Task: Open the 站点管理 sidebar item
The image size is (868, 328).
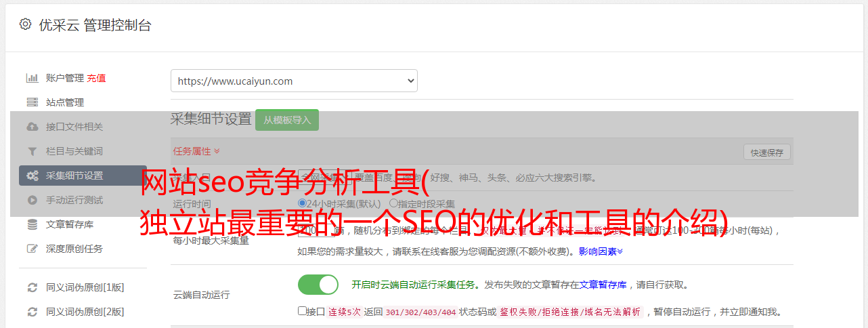Action: click(65, 102)
